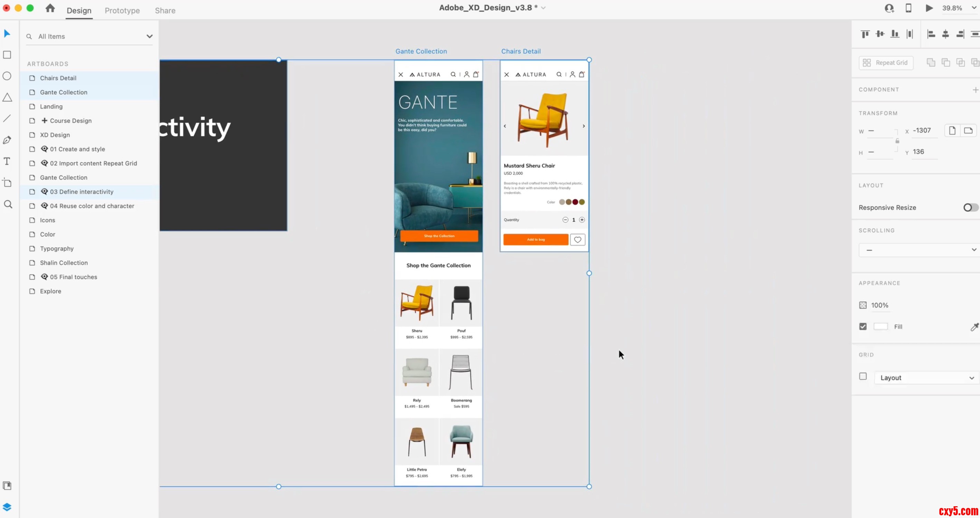The height and width of the screenshot is (518, 980).
Task: Uncheck the Fill checkbox
Action: [863, 326]
